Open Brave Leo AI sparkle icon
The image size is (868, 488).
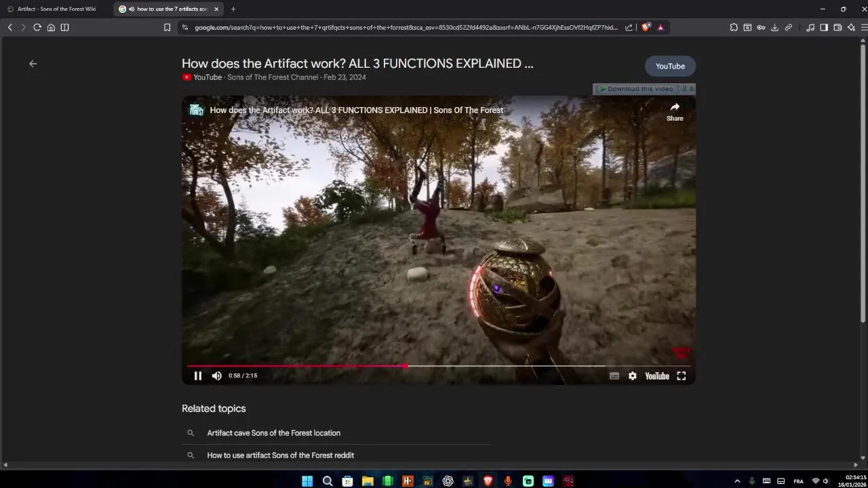click(x=851, y=27)
